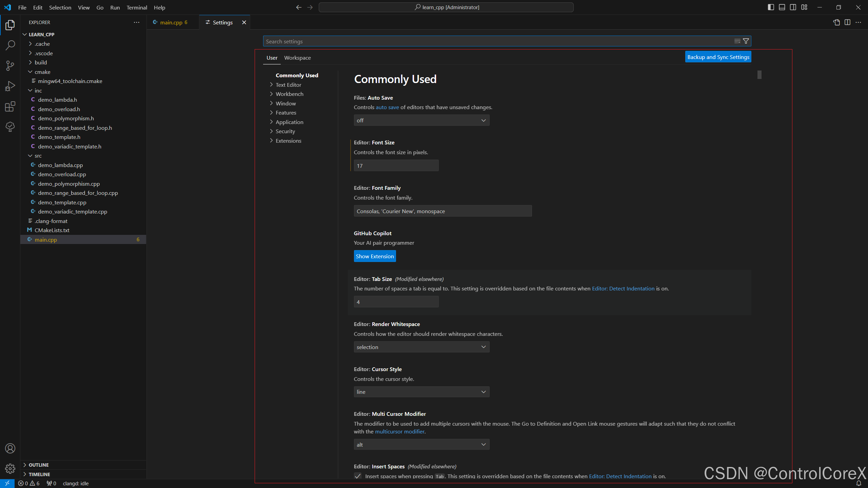Screen dimensions: 868x488
Task: Switch to the Workspace settings tab
Action: click(x=297, y=58)
